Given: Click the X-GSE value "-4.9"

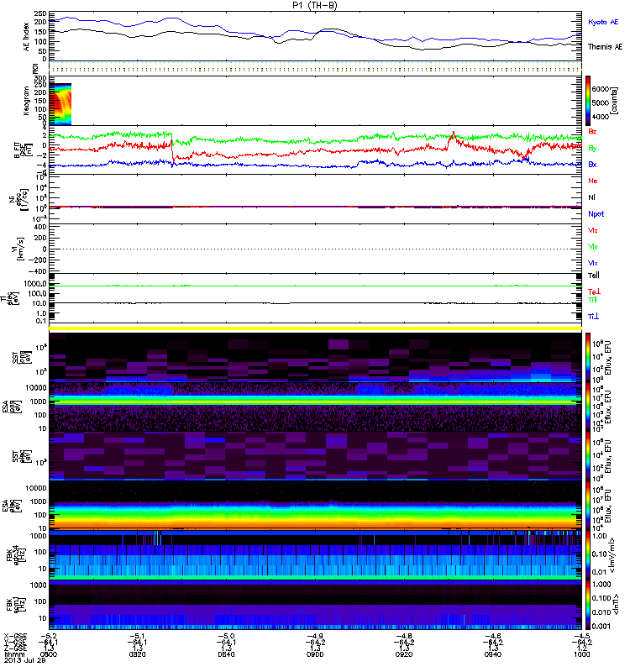Looking at the screenshot, I should 315,636.
